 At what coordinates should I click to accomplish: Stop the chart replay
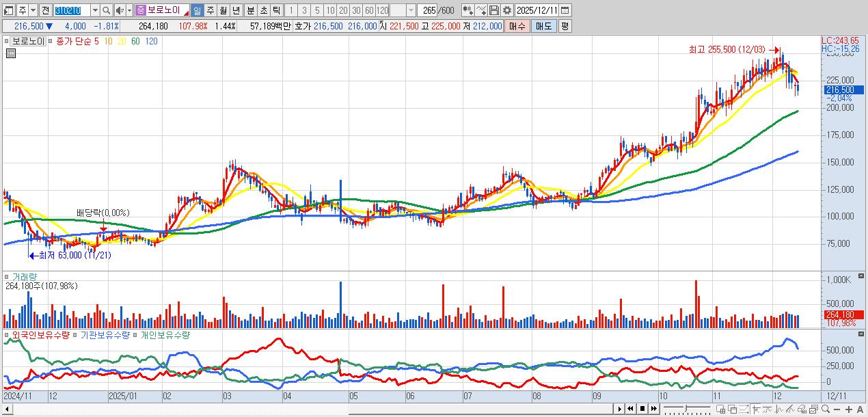click(x=642, y=409)
